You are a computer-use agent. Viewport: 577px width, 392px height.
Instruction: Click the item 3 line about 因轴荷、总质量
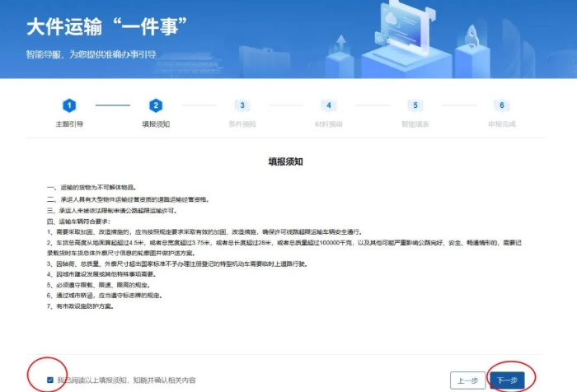click(177, 264)
